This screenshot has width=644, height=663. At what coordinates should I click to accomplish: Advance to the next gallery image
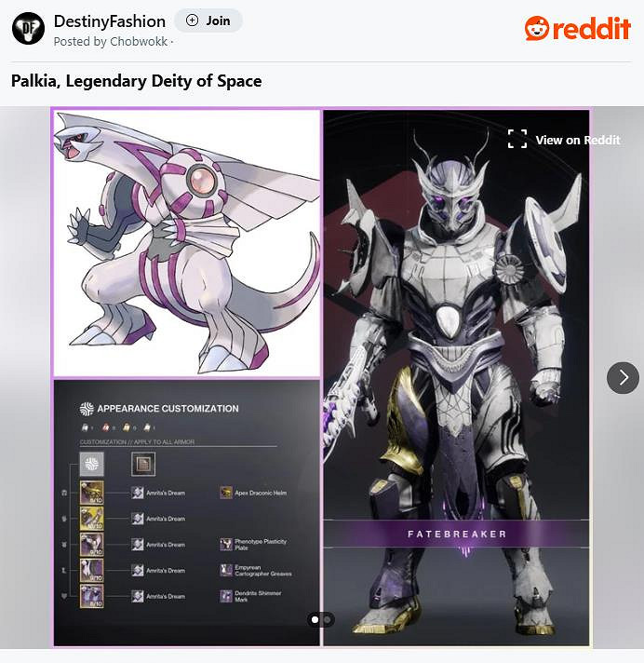pos(623,378)
